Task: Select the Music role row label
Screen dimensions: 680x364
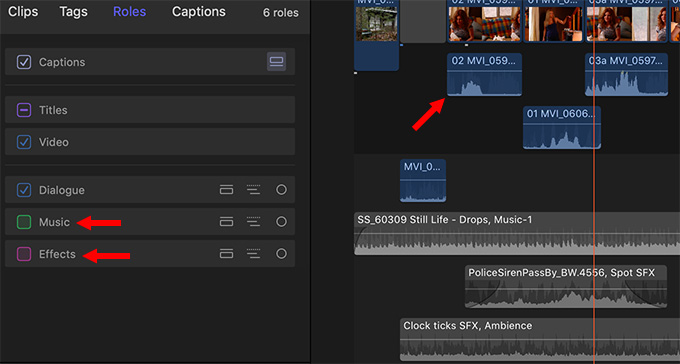Action: [54, 222]
